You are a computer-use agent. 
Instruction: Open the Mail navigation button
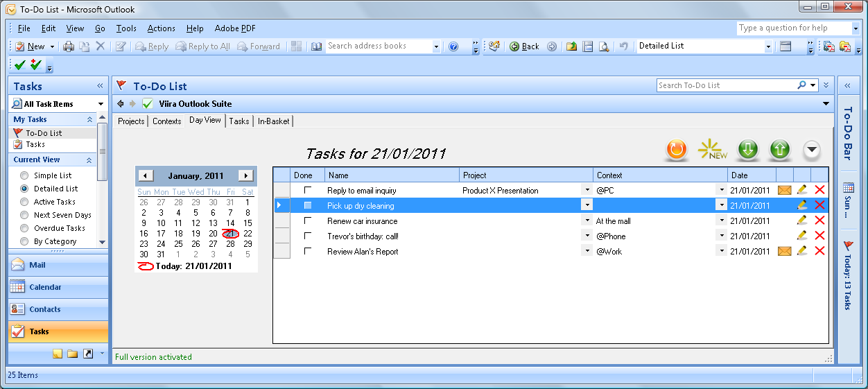pos(58,265)
